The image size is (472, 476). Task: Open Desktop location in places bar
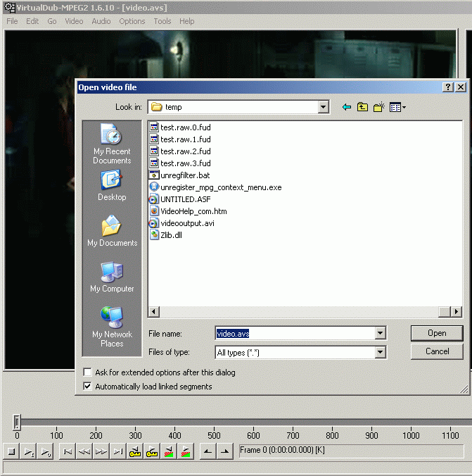(x=112, y=185)
